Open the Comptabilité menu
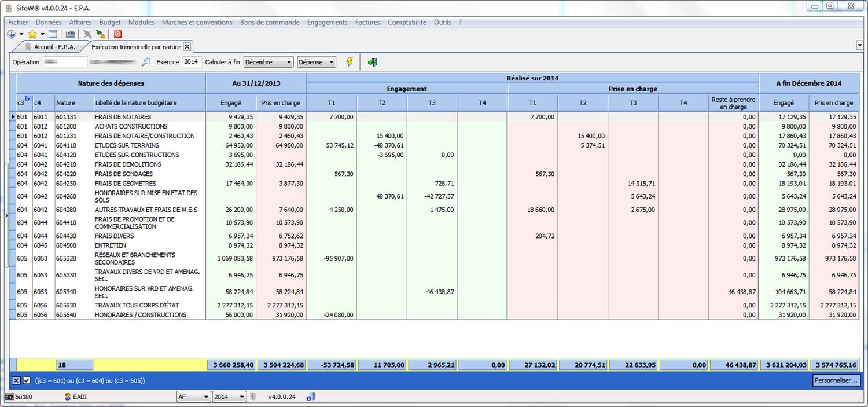Viewport: 868px width, 407px height. [407, 22]
